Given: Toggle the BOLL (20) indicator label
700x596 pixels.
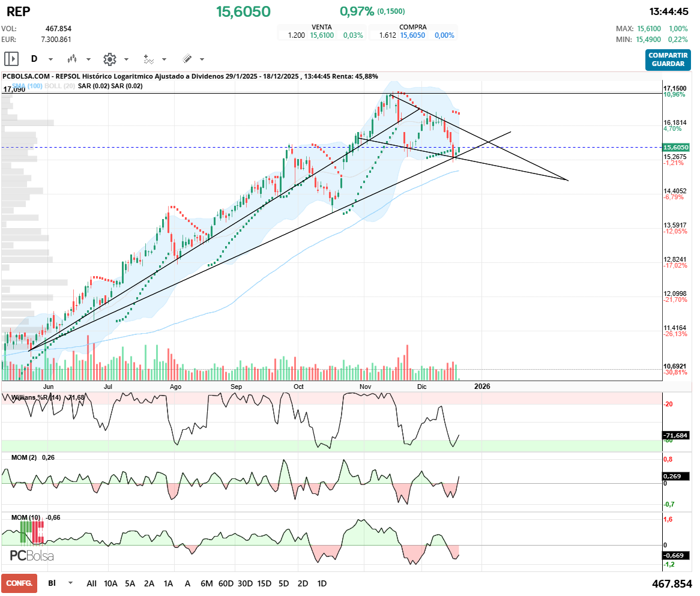Looking at the screenshot, I should 60,86.
